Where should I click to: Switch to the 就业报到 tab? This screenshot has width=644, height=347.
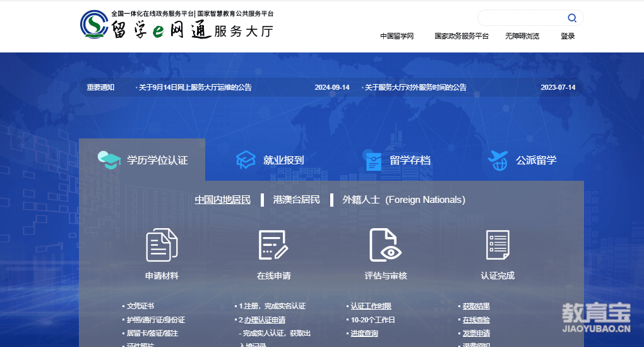(270, 160)
